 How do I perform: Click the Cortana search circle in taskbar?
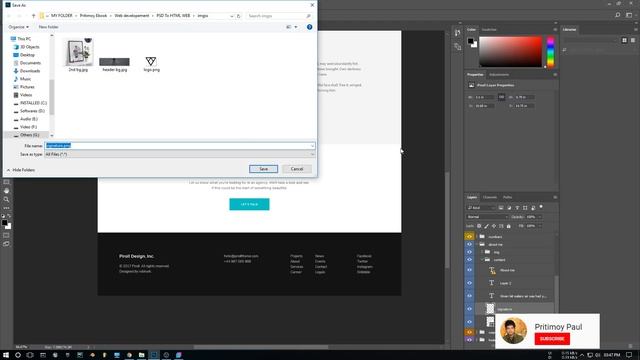coord(18,355)
